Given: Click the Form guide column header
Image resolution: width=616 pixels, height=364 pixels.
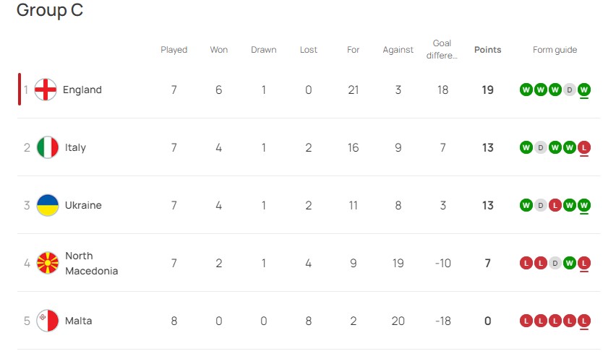Looking at the screenshot, I should click(x=555, y=50).
